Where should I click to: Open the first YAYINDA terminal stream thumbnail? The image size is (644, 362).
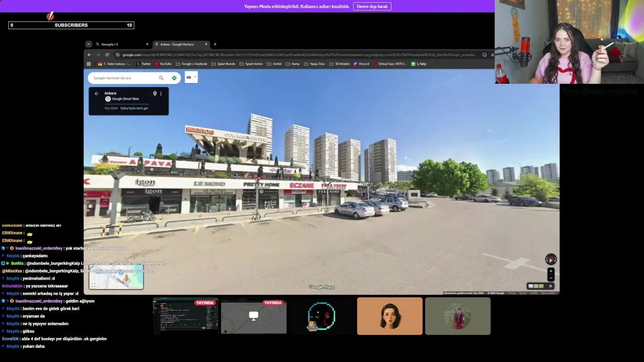click(x=186, y=316)
